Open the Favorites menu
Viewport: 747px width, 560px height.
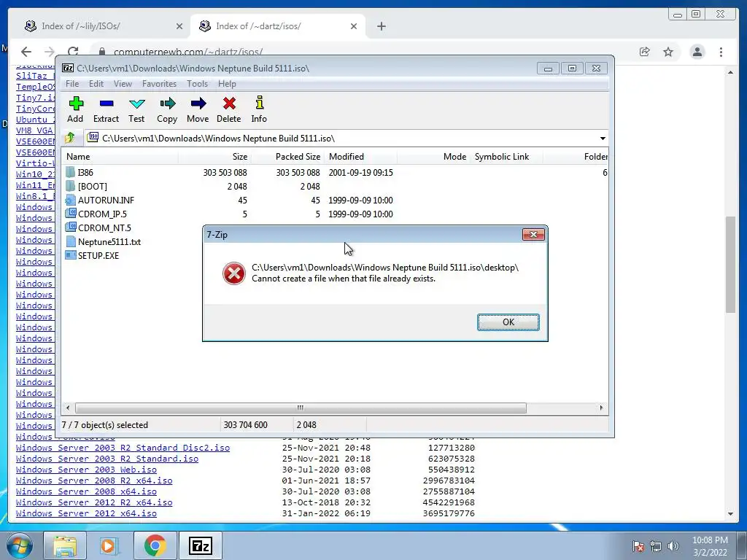pyautogui.click(x=159, y=84)
